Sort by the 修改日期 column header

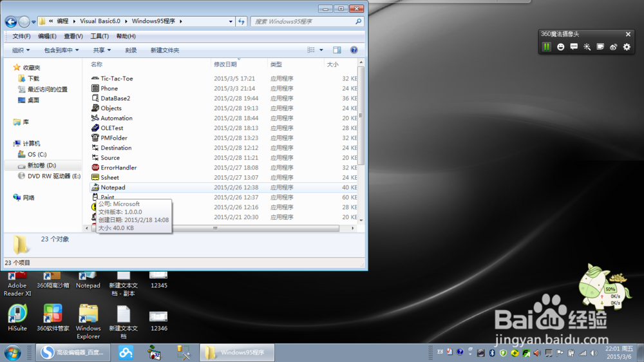[x=225, y=64]
